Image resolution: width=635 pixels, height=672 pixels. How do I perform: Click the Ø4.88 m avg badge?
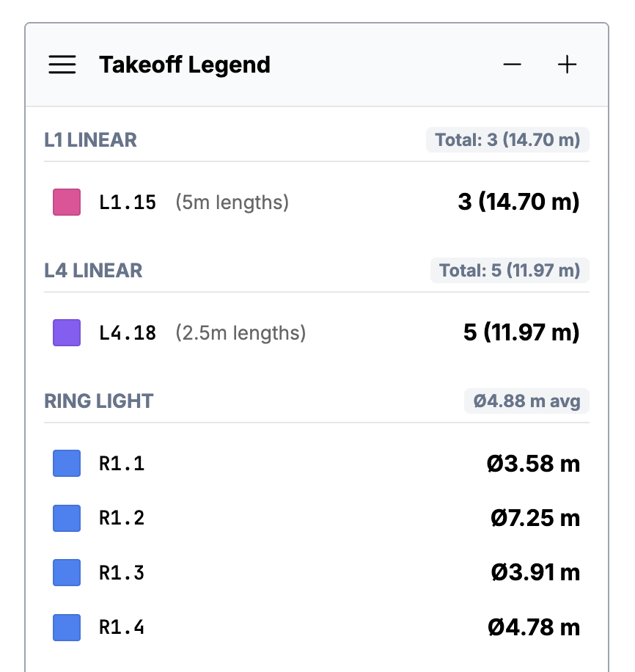pos(526,401)
